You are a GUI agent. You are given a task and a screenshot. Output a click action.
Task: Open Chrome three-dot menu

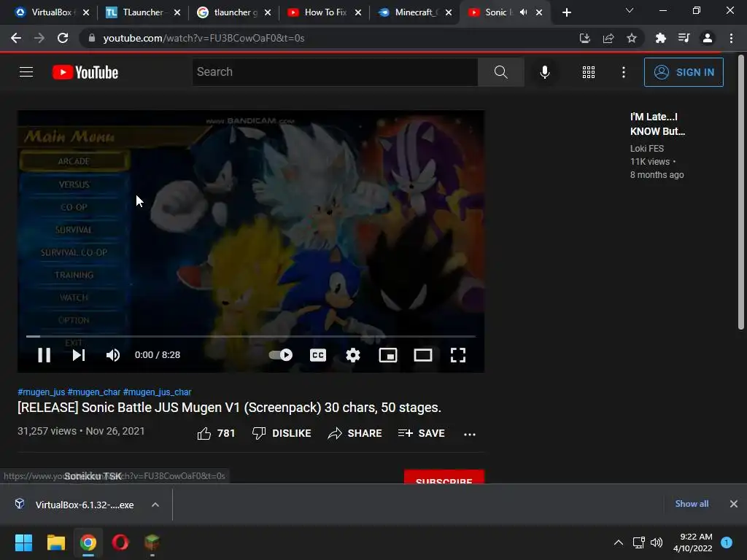point(731,38)
